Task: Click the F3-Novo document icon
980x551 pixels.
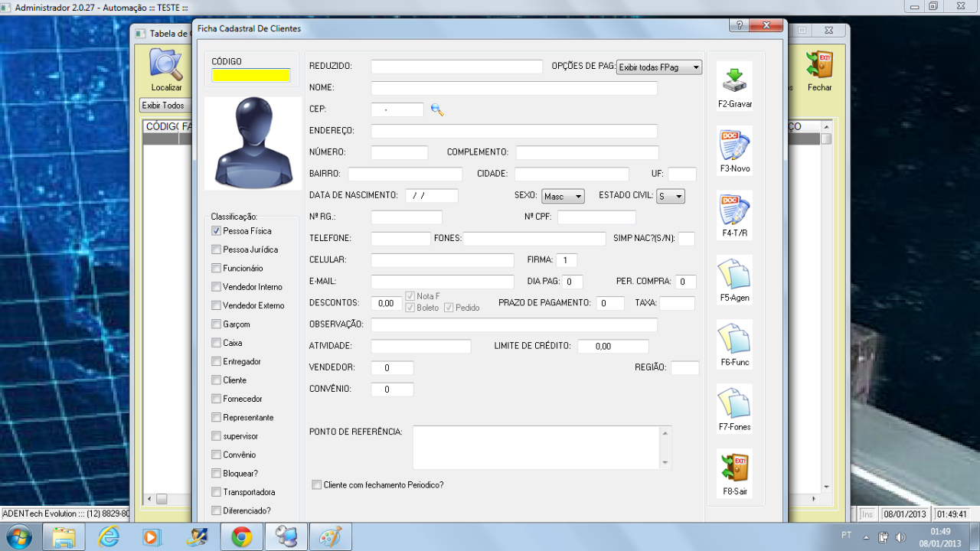Action: 734,145
